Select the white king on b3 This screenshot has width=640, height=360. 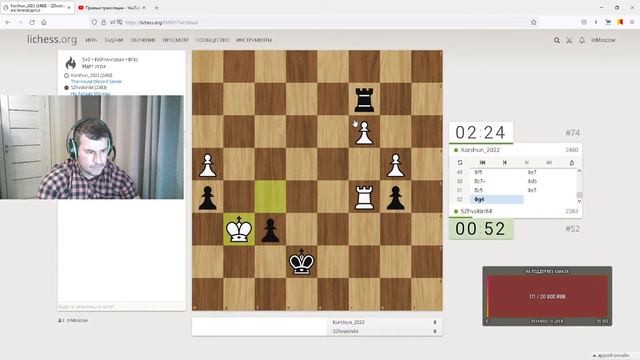pos(239,230)
